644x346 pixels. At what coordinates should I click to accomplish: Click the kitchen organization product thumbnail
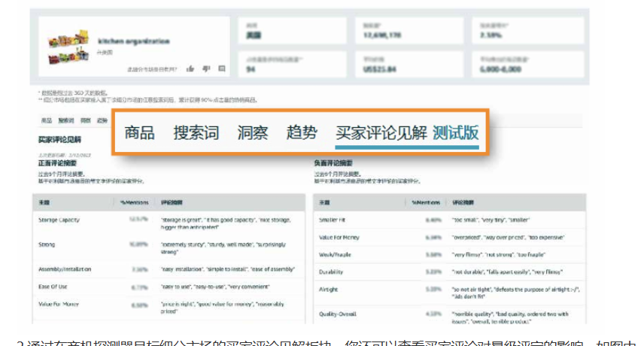pos(68,47)
